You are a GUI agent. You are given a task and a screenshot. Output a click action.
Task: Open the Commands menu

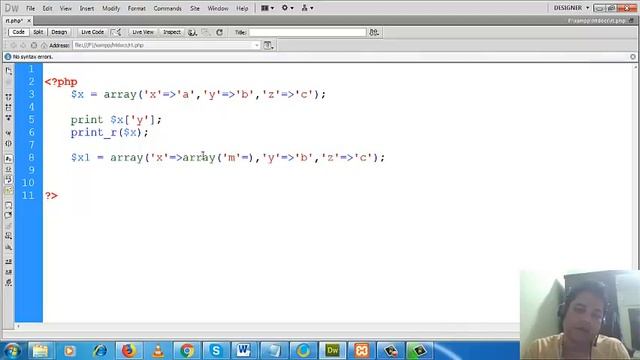(x=167, y=8)
